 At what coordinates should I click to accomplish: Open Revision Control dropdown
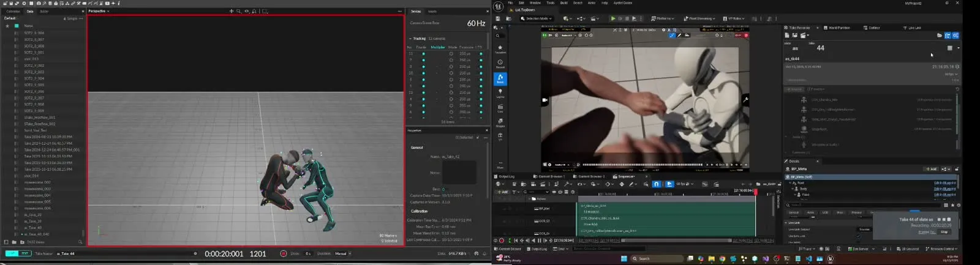[941, 249]
